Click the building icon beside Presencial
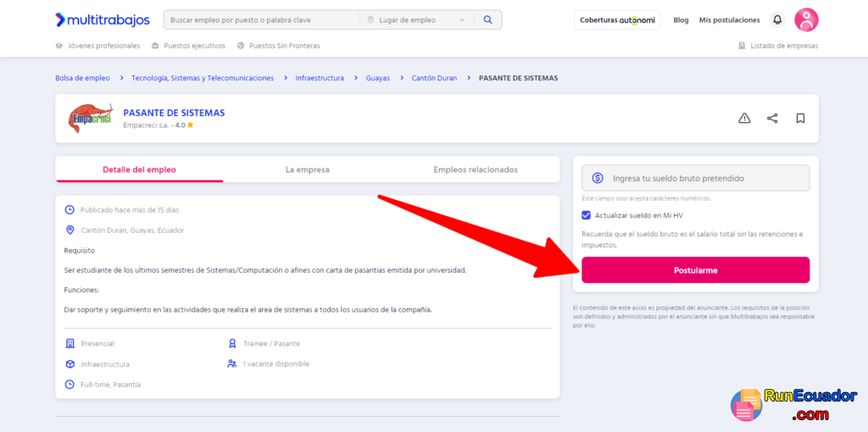Screen dimensions: 868x432 point(70,344)
